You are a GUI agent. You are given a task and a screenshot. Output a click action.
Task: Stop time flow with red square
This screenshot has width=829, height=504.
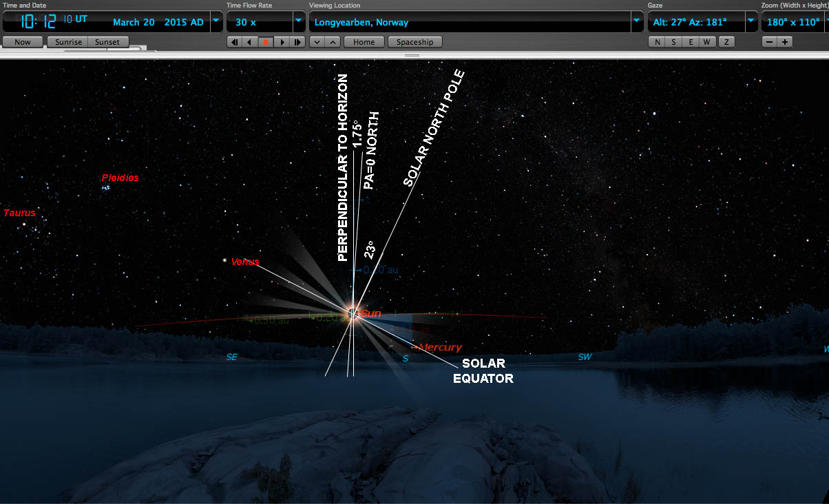pos(266,42)
